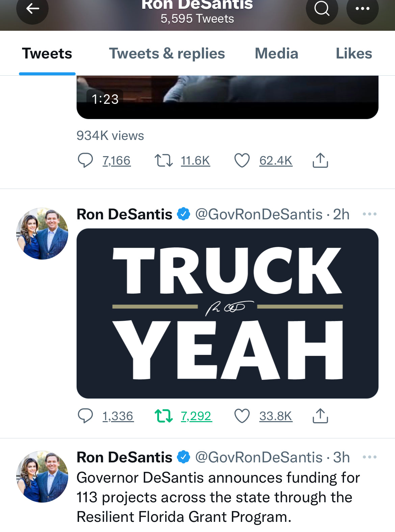The image size is (395, 532).
Task: Open the TRUCK YEAH image
Action: point(227,313)
